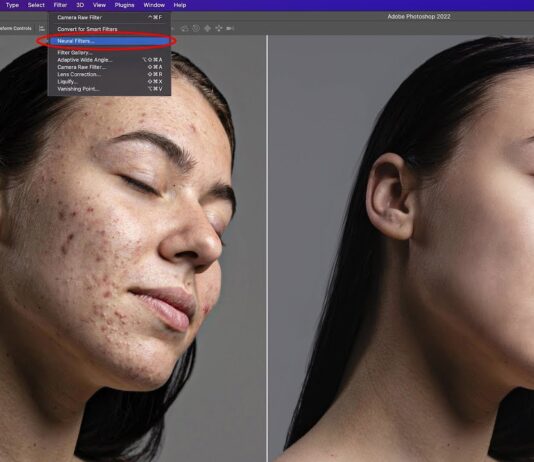
Task: Open the 3D menu
Action: [x=80, y=5]
